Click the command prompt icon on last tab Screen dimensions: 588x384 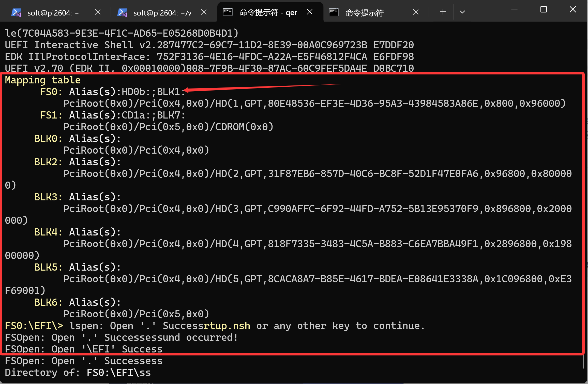pos(334,12)
